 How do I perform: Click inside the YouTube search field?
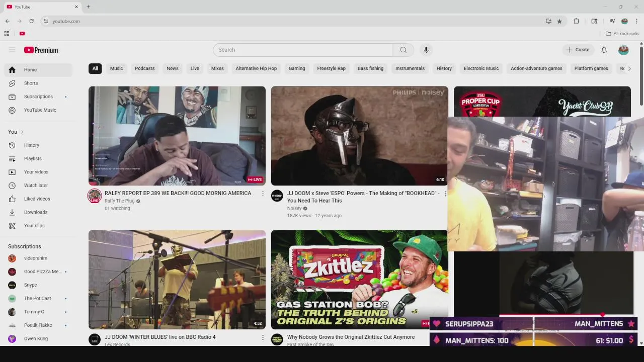[303, 50]
